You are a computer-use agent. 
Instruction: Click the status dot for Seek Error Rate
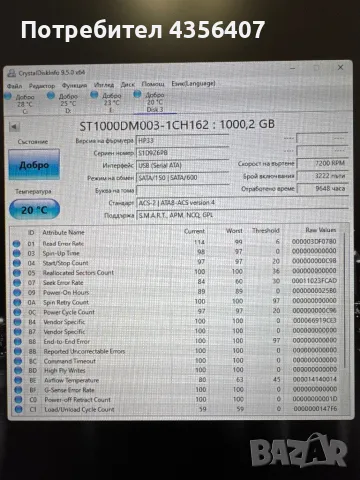[x=17, y=283]
